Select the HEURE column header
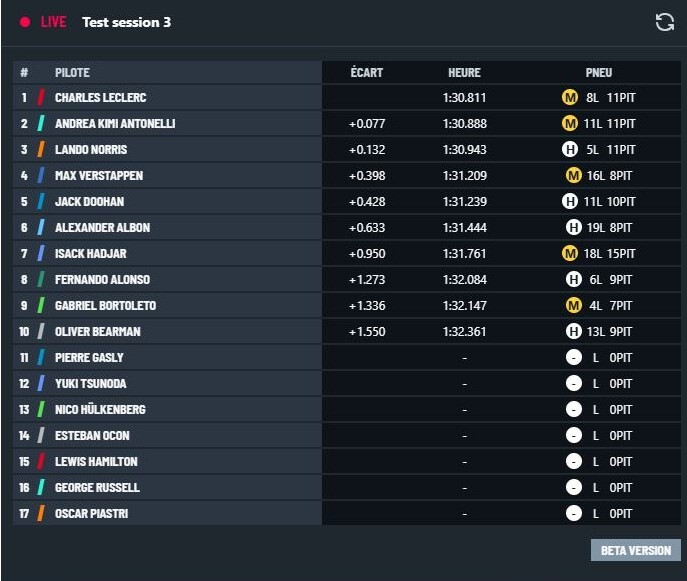This screenshot has height=581, width=687. [x=464, y=72]
